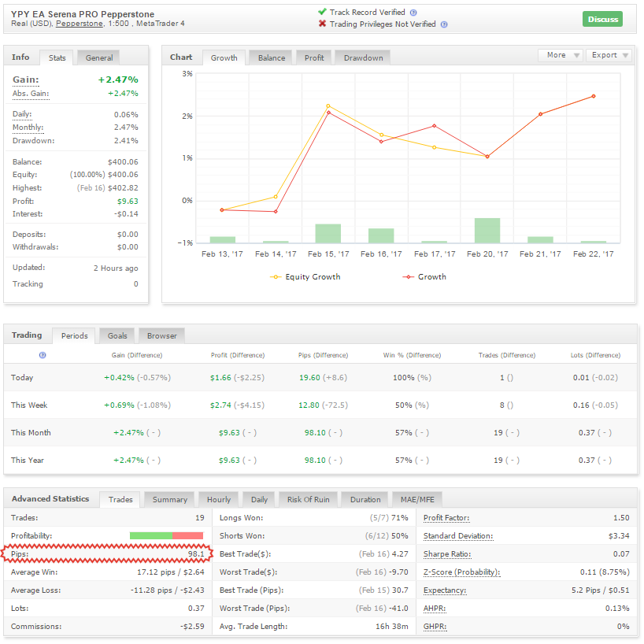Screen dimensions: 644x644
Task: Click the This Month row label
Action: pyautogui.click(x=31, y=432)
